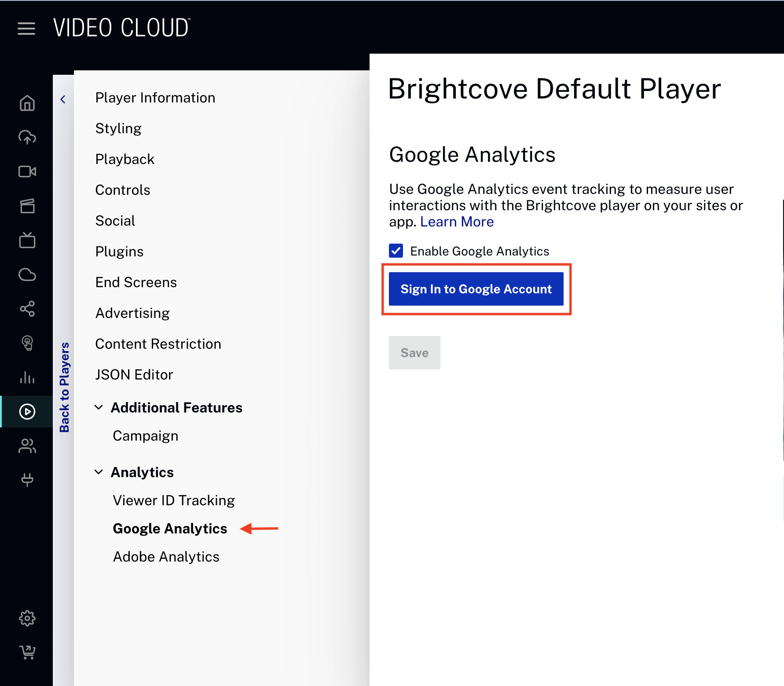This screenshot has height=686, width=784.
Task: Select the Media module video camera icon
Action: click(x=27, y=171)
